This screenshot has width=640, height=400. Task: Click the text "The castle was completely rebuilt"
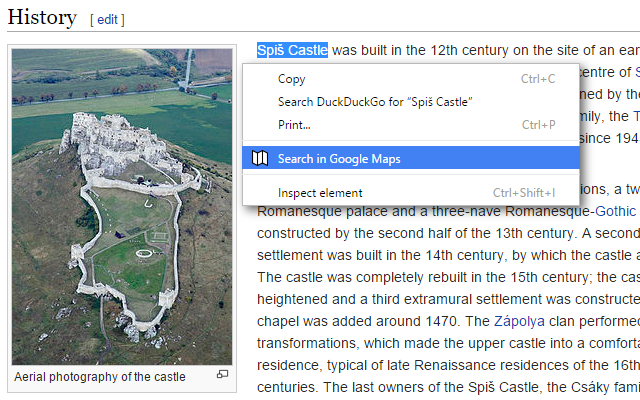[362, 278]
